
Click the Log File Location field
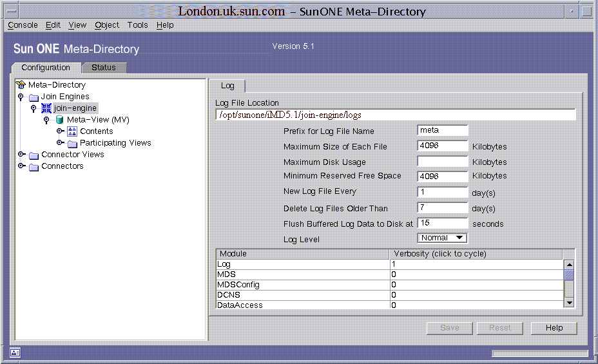pyautogui.click(x=396, y=115)
